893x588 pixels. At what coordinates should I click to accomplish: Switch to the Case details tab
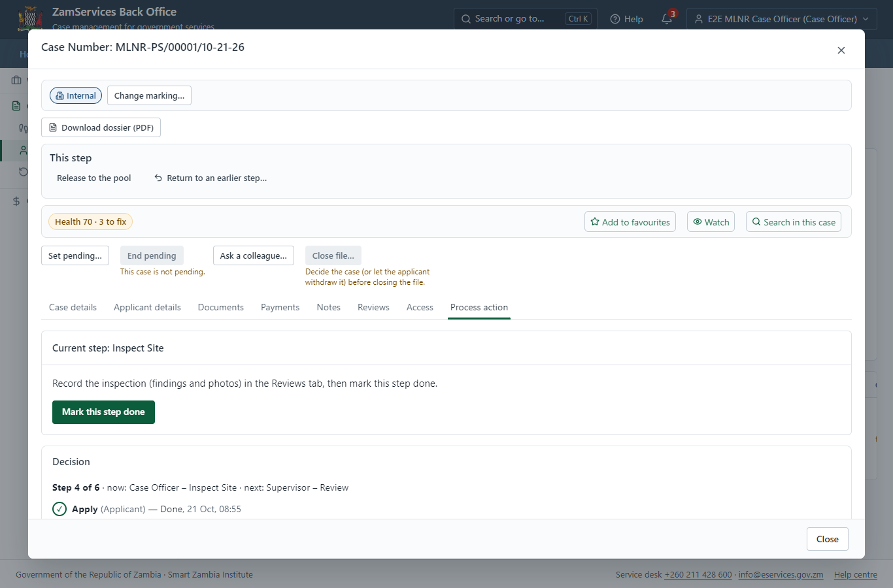point(73,307)
